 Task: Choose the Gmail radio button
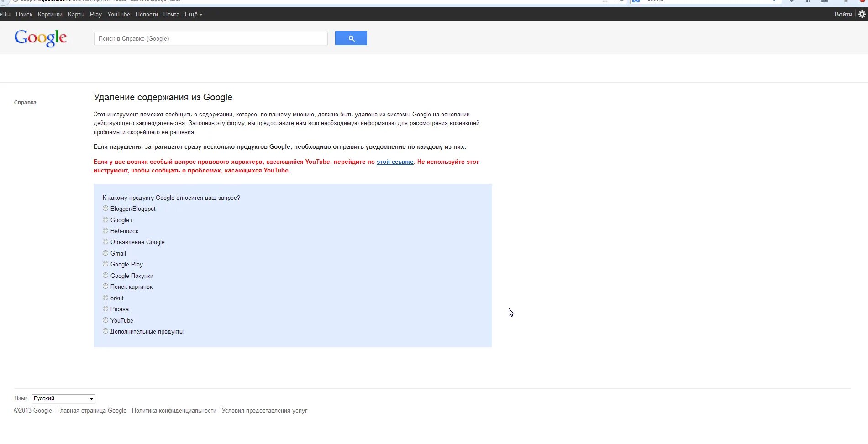coord(105,253)
